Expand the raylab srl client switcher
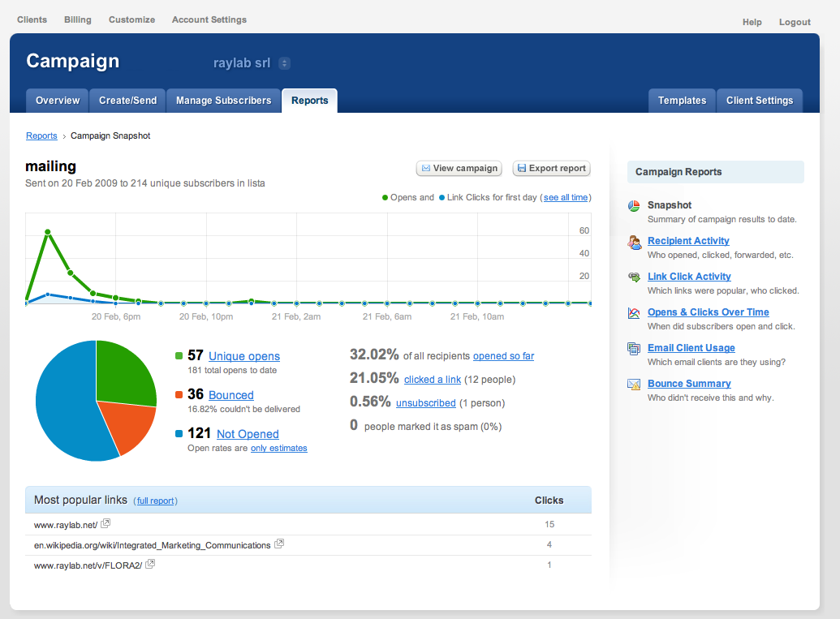The image size is (840, 619). coord(284,63)
